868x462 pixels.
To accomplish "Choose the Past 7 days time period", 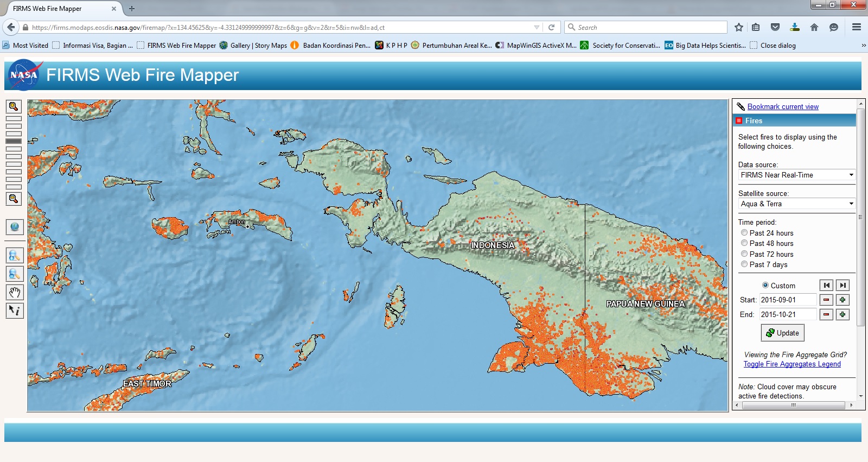I will click(x=744, y=264).
